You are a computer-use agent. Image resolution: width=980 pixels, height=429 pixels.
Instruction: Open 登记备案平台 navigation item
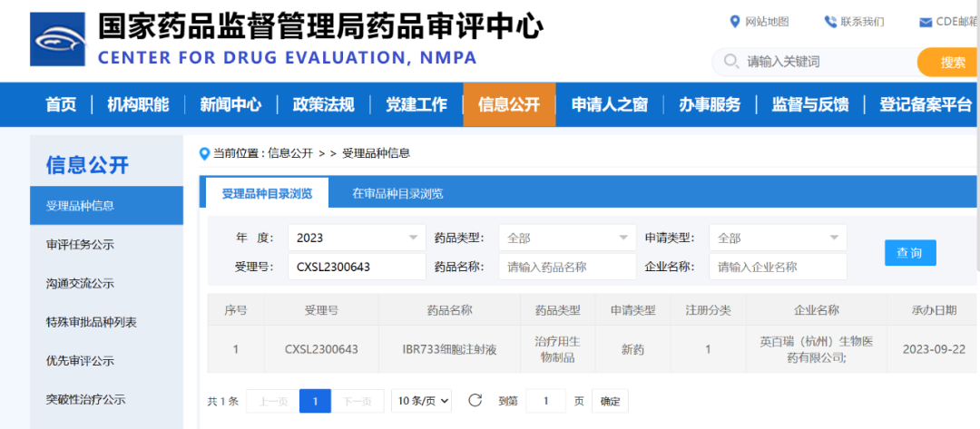tap(926, 104)
